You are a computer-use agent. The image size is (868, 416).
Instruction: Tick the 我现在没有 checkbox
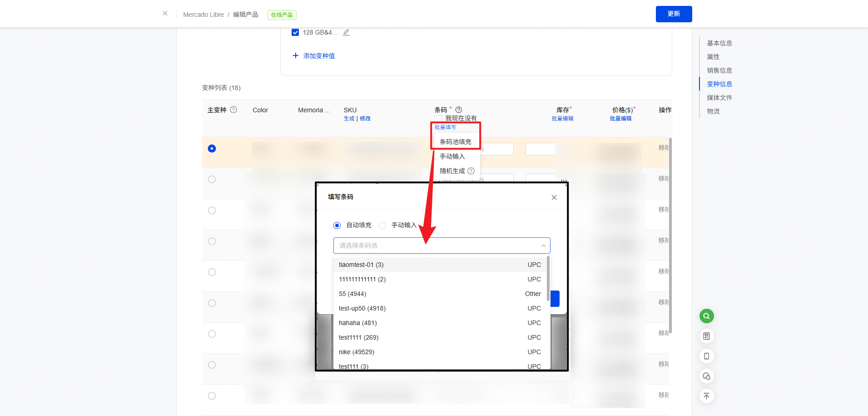(438, 118)
